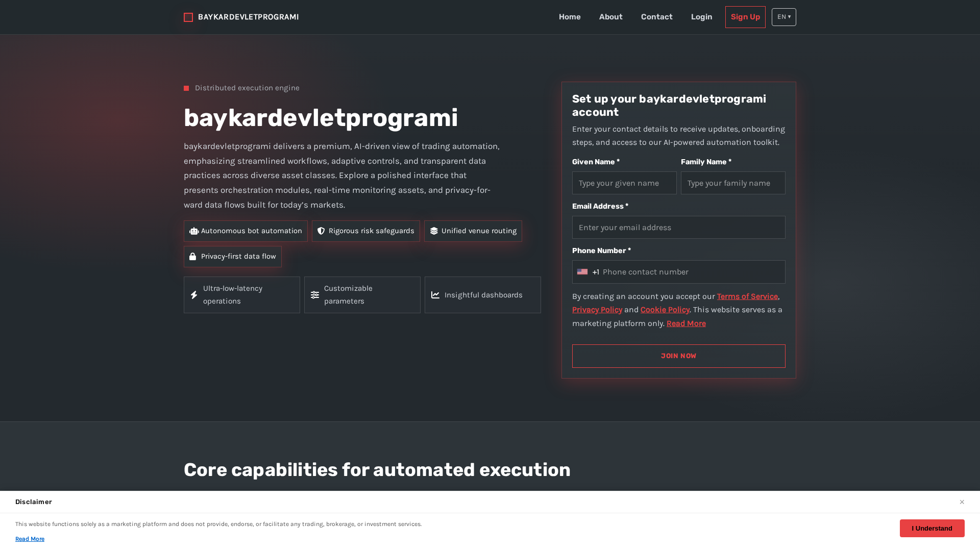This screenshot has width=980, height=551.
Task: Close the Disclaimer banner with the X
Action: coord(962,502)
